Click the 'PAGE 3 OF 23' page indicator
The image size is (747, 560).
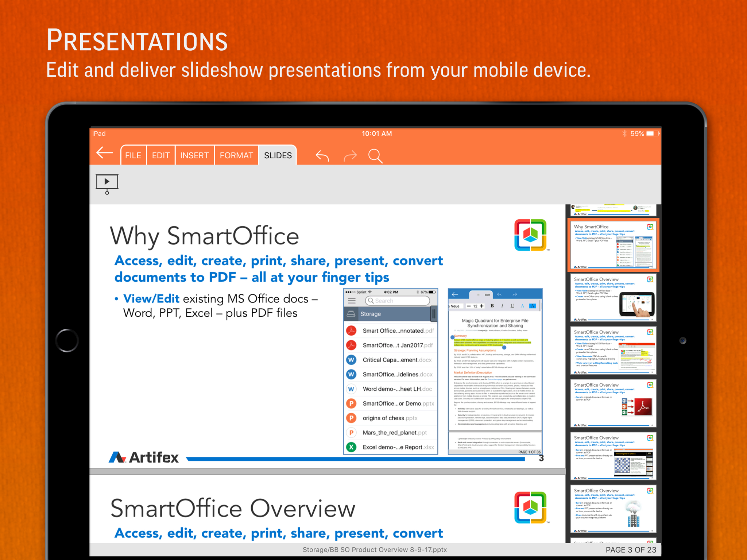coord(631,550)
